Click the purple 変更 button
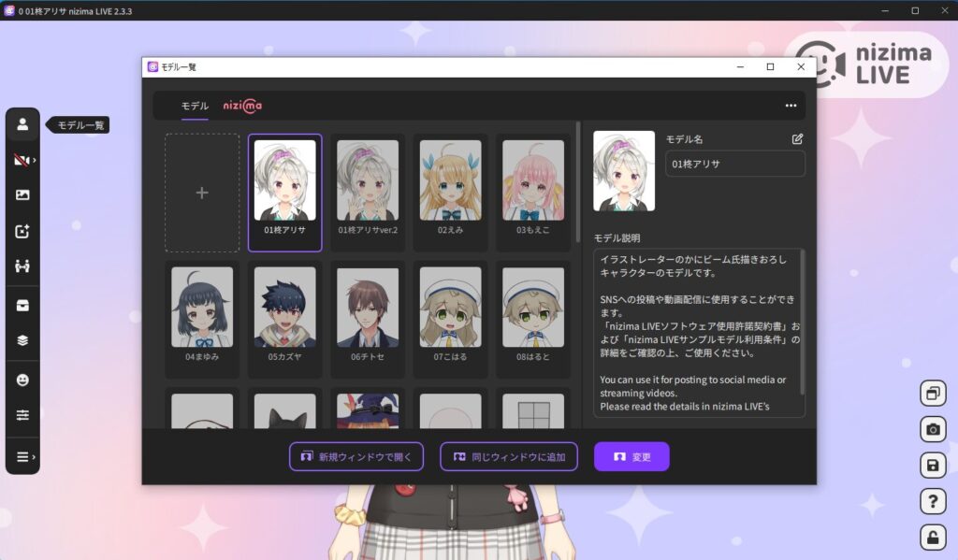The height and width of the screenshot is (560, 958). (x=631, y=457)
